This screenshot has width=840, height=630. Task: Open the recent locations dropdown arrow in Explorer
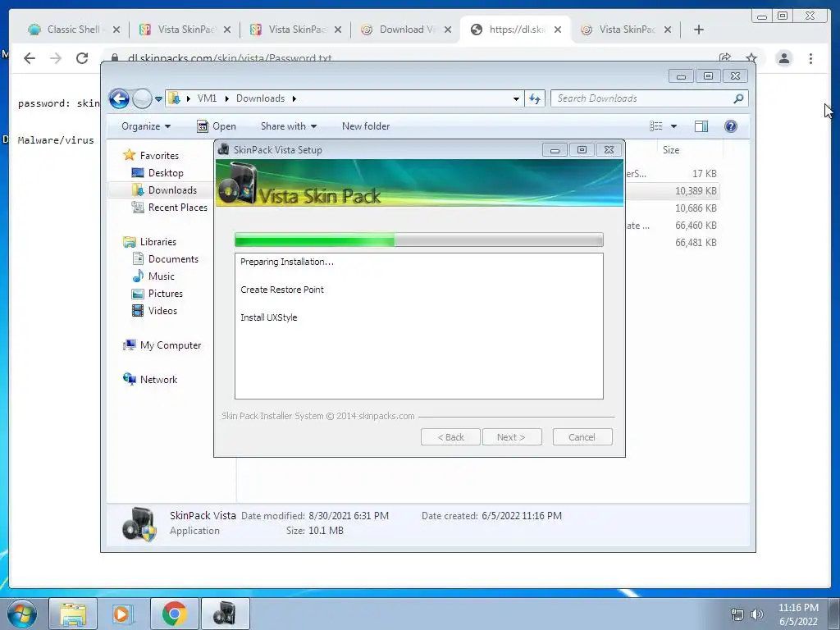click(x=158, y=99)
